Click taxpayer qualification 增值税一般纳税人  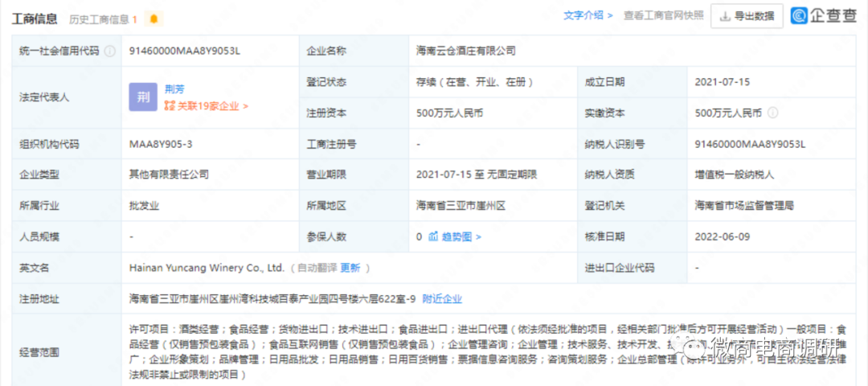coord(735,175)
